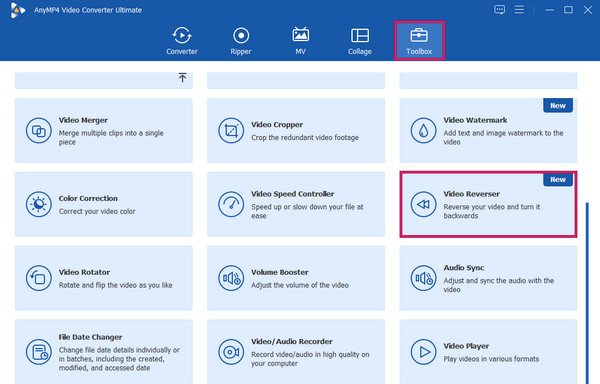The image size is (600, 384).
Task: Click the Video Player play icon
Action: pos(424,352)
